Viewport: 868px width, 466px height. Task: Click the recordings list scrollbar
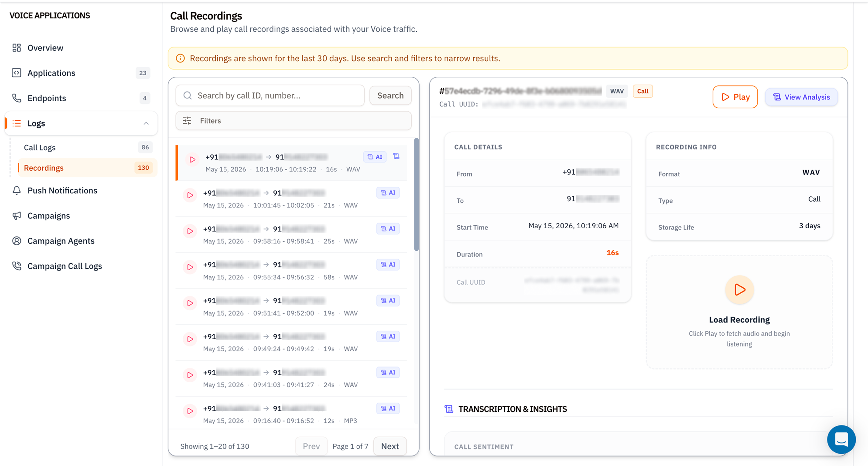pyautogui.click(x=416, y=195)
